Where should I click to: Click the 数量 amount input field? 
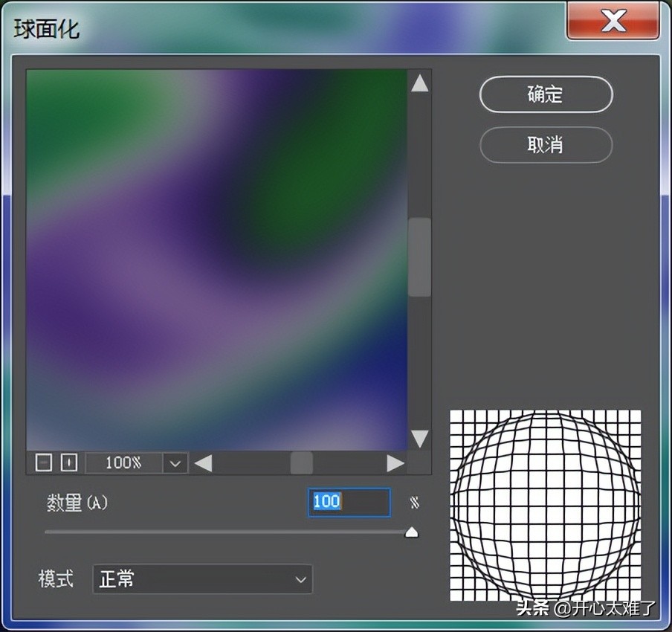pyautogui.click(x=349, y=502)
